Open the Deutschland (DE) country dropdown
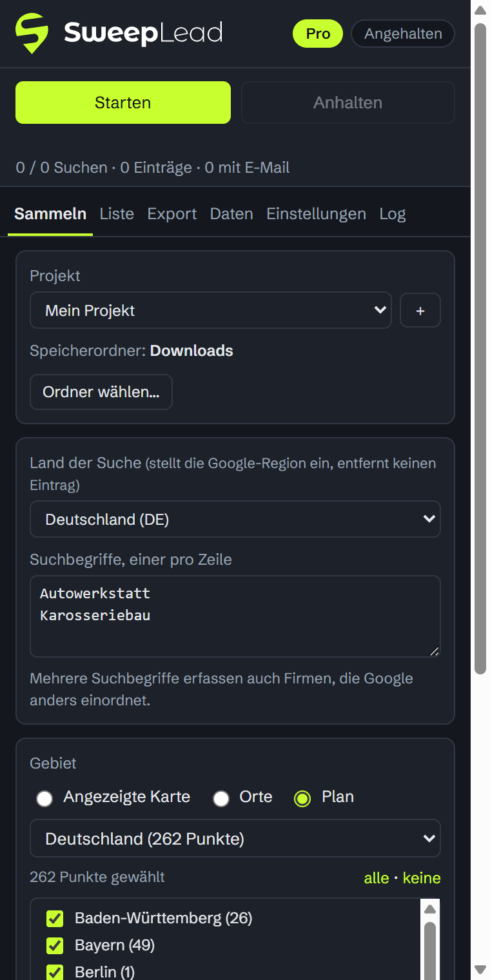Screen dimensions: 490x980 pyautogui.click(x=235, y=519)
